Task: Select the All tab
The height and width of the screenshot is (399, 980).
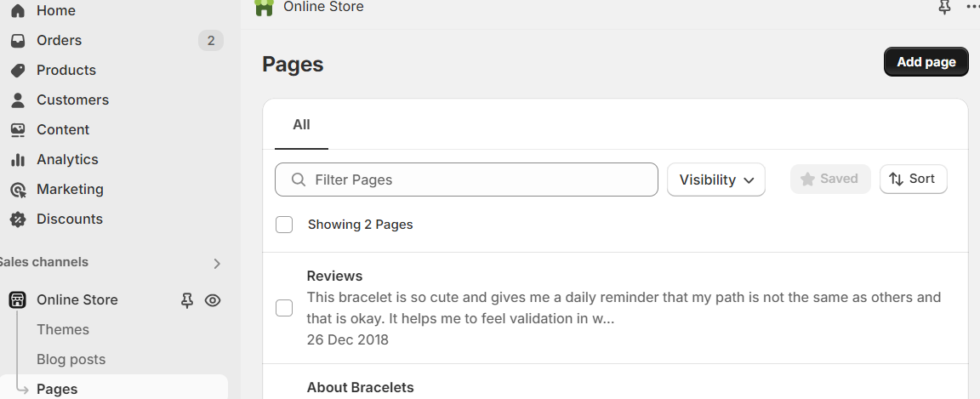Action: [x=301, y=124]
